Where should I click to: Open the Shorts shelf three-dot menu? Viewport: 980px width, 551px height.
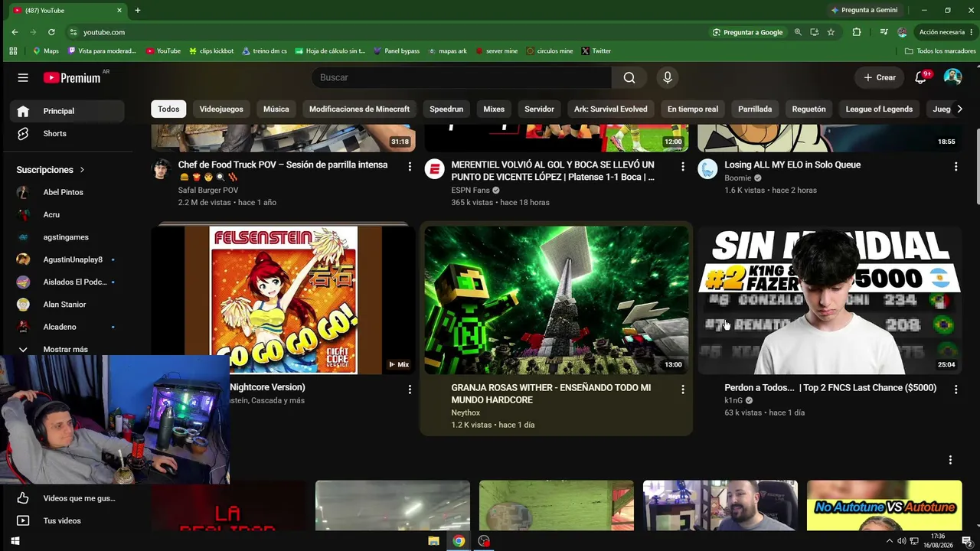point(950,460)
